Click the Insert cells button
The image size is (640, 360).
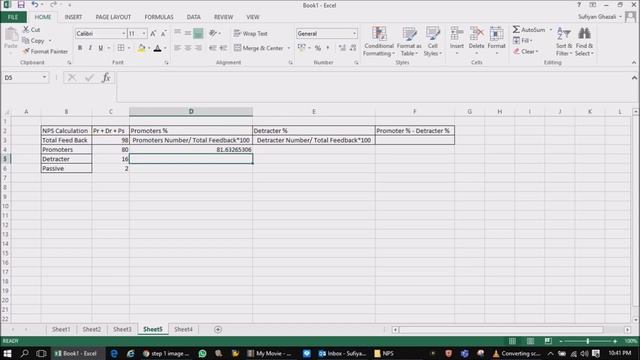point(457,40)
